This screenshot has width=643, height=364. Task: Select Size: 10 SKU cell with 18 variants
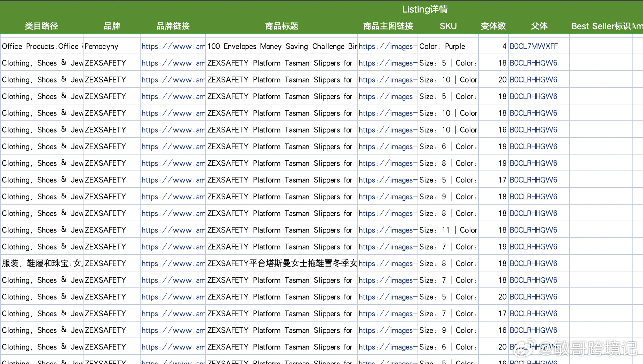[x=448, y=113]
